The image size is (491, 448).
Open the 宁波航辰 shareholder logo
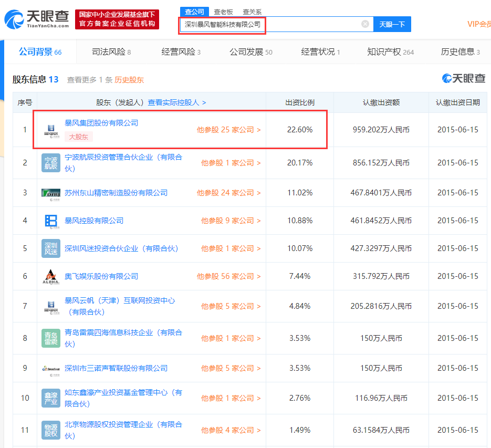pos(51,163)
